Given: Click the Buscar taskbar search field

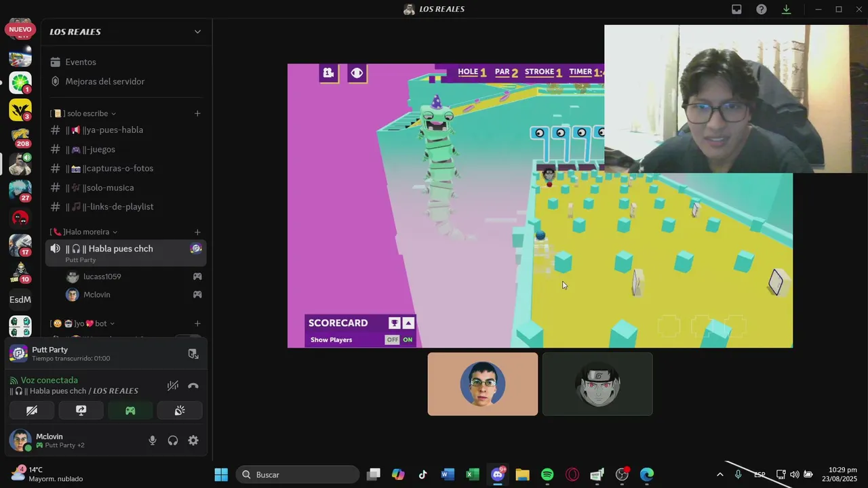Looking at the screenshot, I should pyautogui.click(x=298, y=474).
